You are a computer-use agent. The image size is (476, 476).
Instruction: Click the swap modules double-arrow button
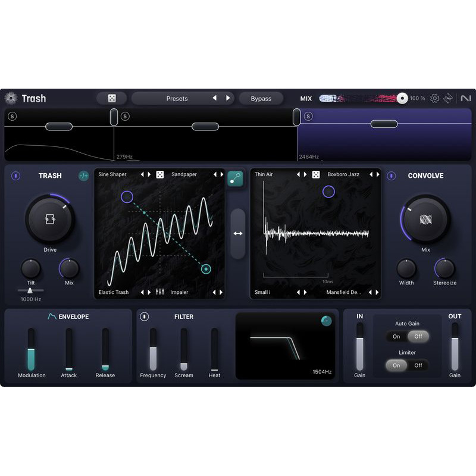(x=237, y=233)
